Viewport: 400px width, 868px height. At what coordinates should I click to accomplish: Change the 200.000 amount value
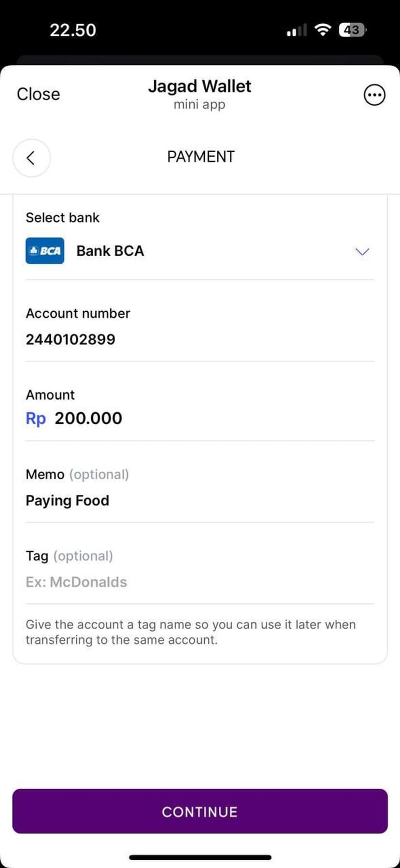pyautogui.click(x=88, y=419)
